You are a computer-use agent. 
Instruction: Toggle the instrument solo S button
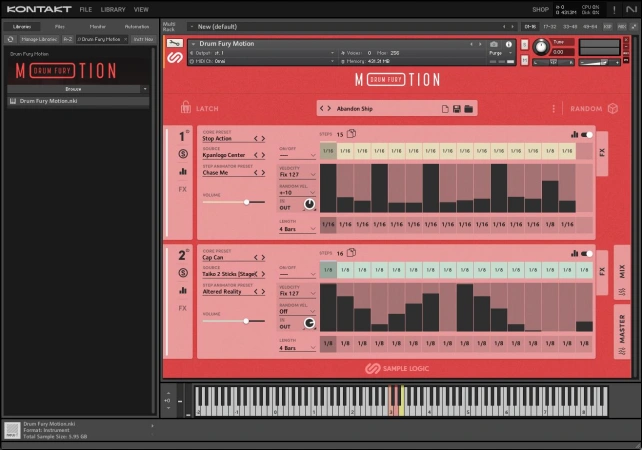tap(524, 44)
